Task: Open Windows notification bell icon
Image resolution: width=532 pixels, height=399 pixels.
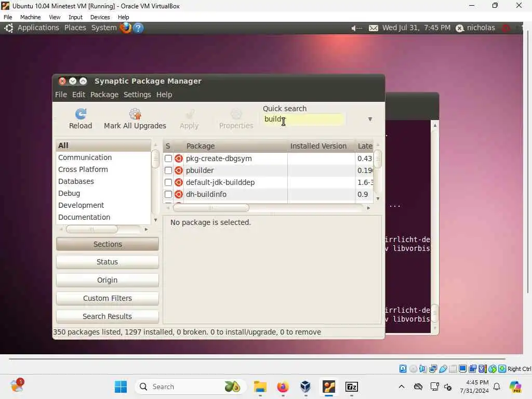Action: click(x=497, y=387)
